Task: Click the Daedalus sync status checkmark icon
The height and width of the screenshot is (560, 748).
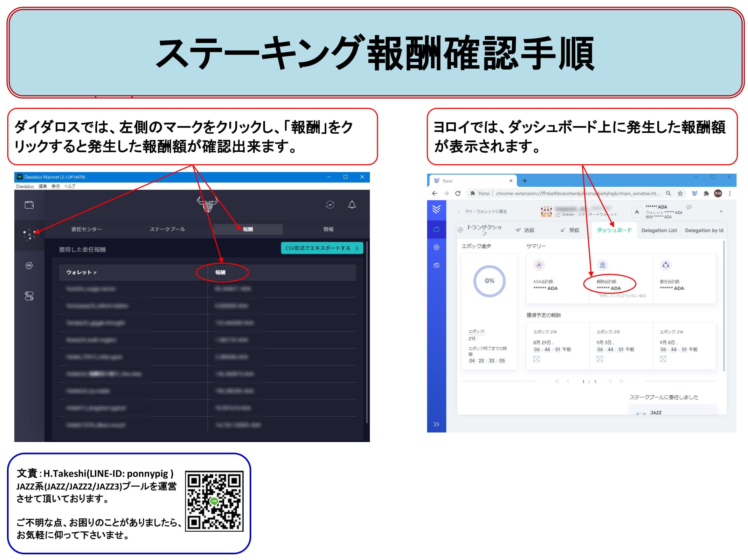Action: coord(330,204)
